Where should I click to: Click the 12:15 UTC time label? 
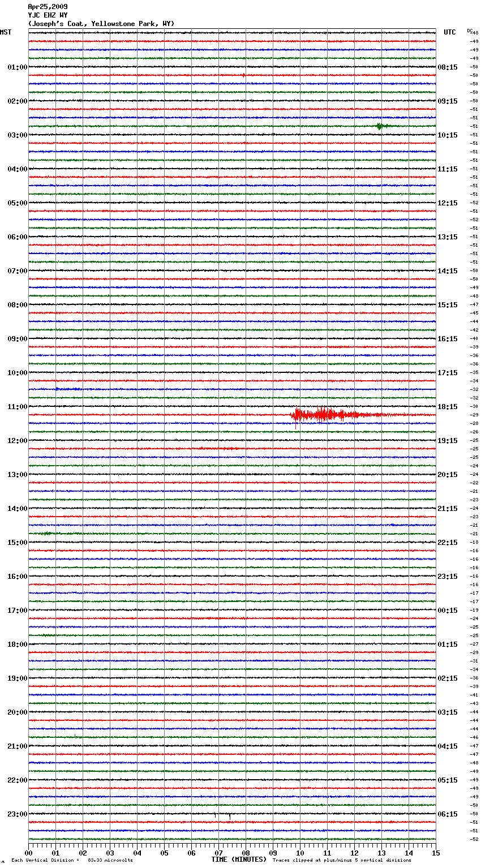[x=448, y=203]
